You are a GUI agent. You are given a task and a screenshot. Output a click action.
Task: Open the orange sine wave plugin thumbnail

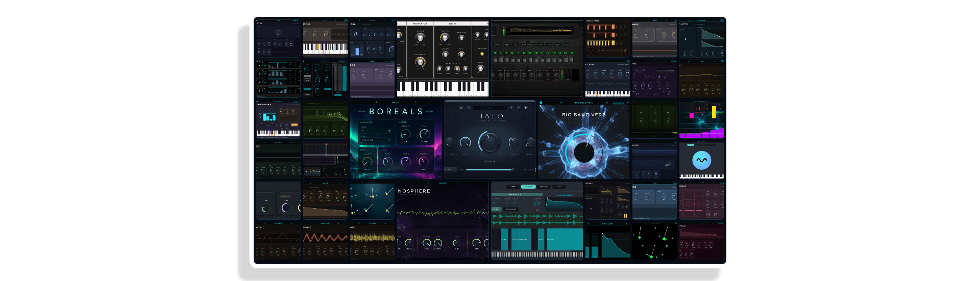pyautogui.click(x=278, y=241)
